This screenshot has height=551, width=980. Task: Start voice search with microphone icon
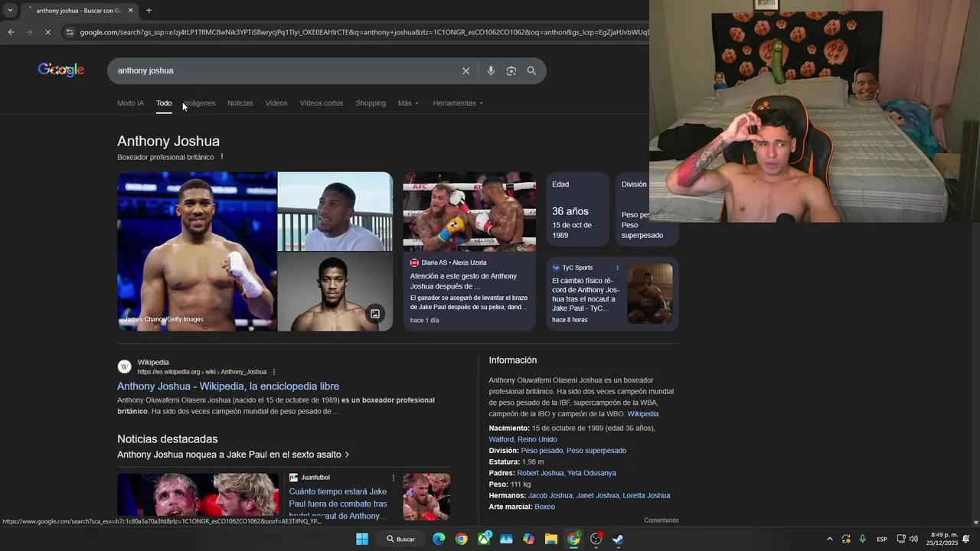[491, 70]
